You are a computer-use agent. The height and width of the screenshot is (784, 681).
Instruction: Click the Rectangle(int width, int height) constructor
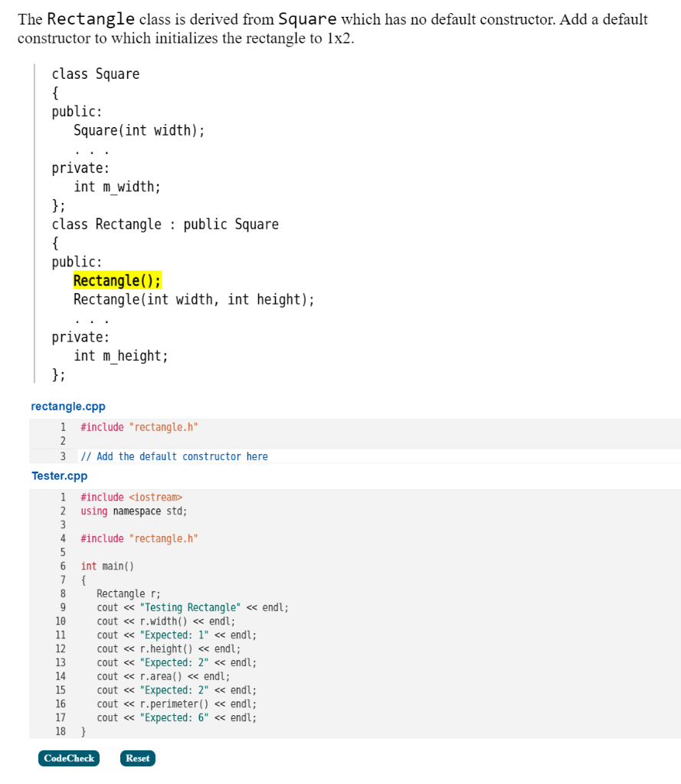[193, 299]
